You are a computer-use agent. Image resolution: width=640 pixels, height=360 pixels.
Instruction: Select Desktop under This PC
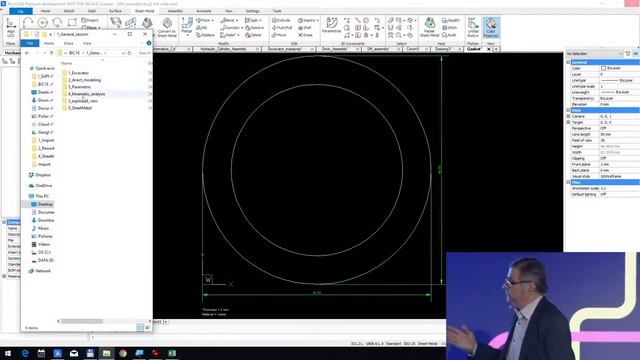click(x=42, y=204)
